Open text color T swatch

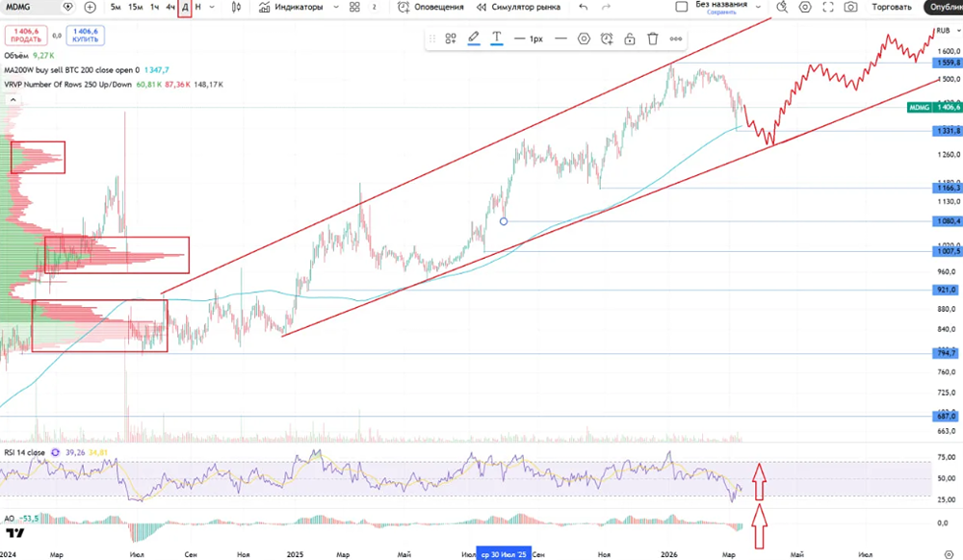coord(497,38)
